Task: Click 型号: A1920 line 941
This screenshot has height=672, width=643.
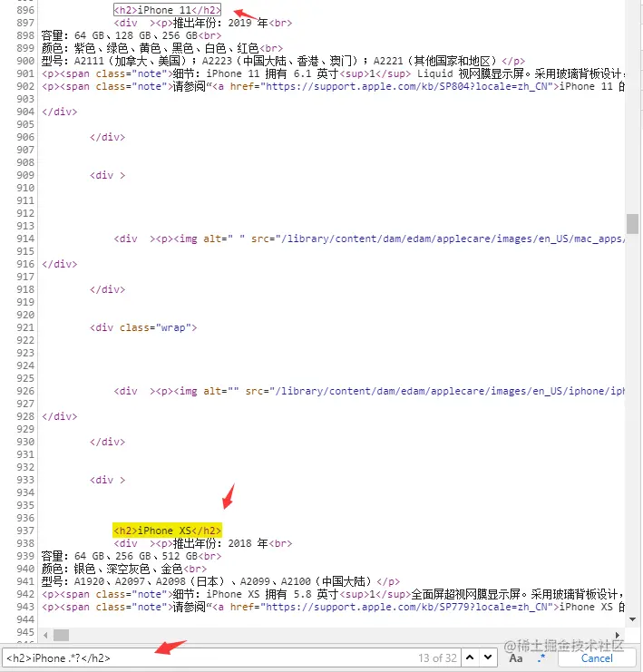Action: coord(207,581)
